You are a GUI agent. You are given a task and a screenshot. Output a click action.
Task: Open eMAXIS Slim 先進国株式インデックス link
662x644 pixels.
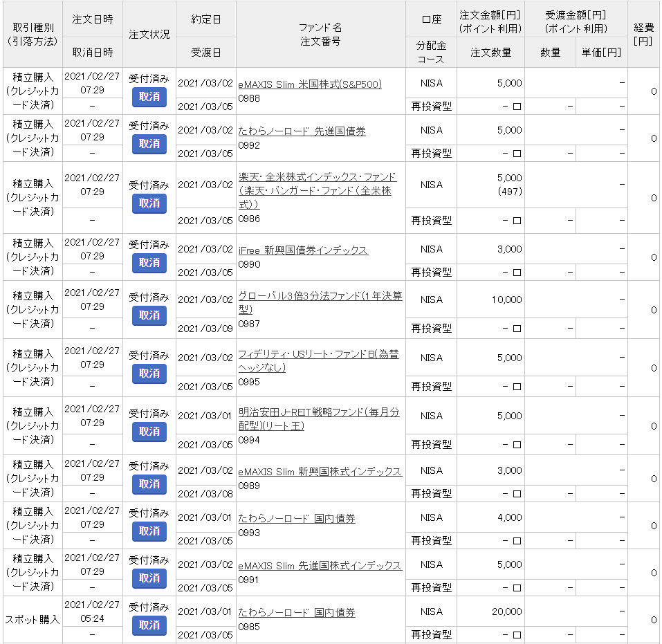(320, 565)
